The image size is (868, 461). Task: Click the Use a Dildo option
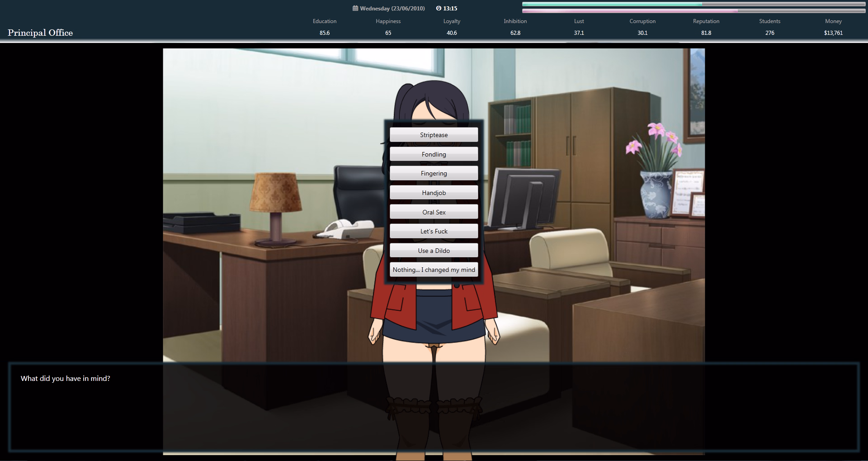click(x=434, y=250)
